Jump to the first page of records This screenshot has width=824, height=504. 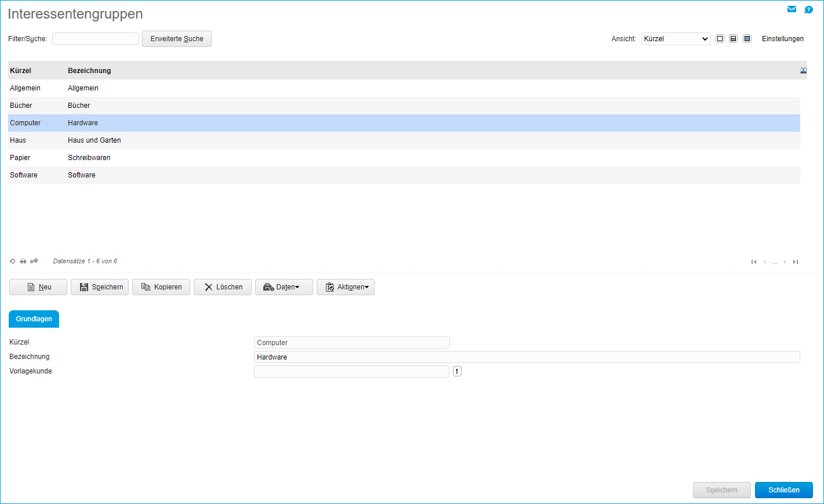(x=754, y=262)
